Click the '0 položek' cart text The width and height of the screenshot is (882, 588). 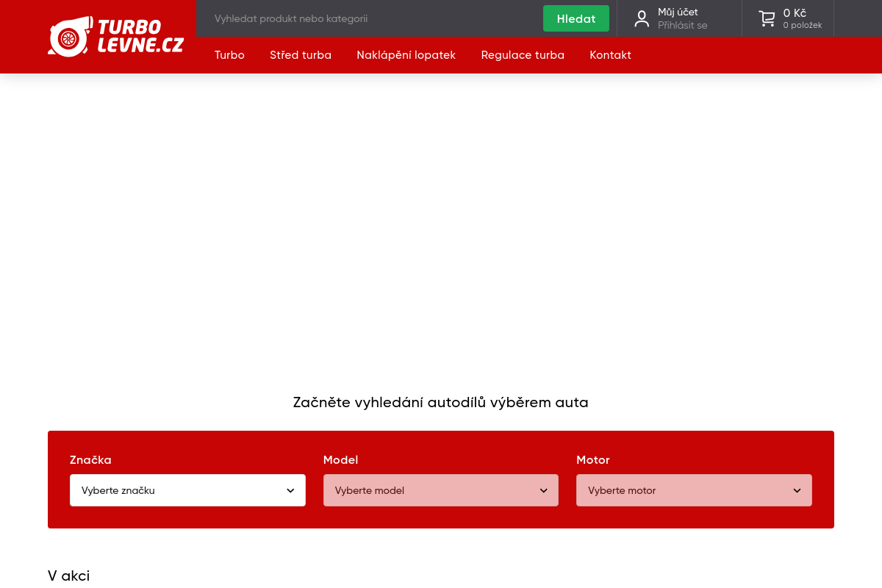click(x=802, y=26)
